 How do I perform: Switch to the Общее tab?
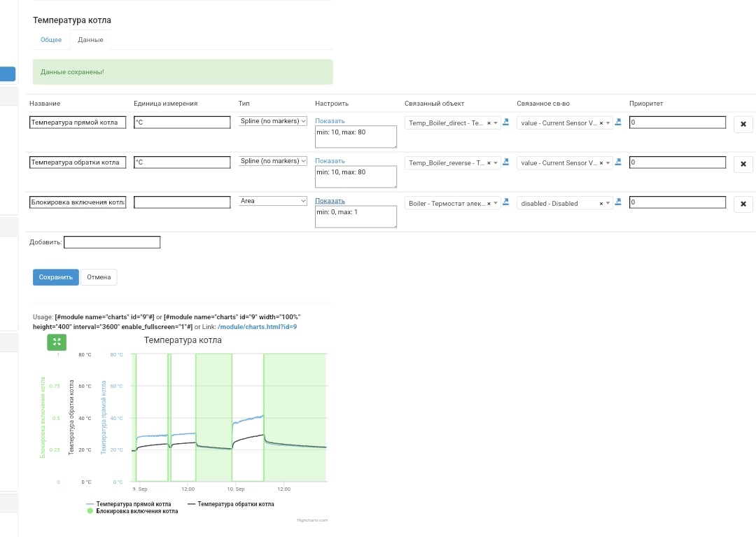click(51, 40)
